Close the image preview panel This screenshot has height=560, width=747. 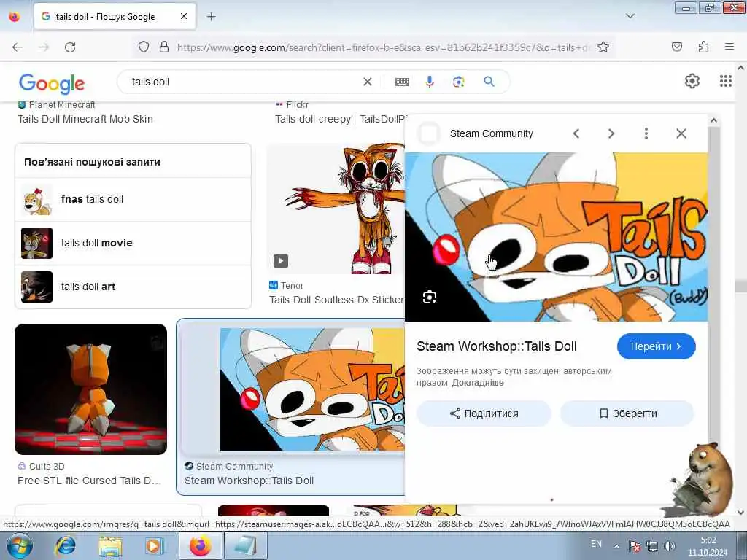[681, 134]
